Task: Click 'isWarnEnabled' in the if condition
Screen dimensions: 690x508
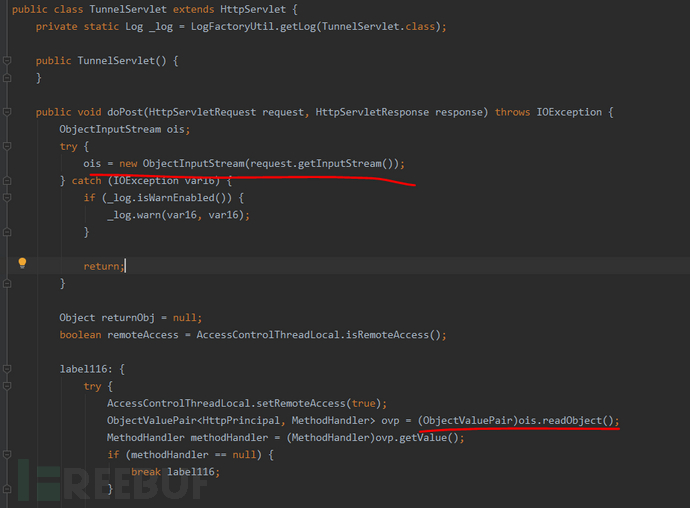Action: click(x=176, y=198)
